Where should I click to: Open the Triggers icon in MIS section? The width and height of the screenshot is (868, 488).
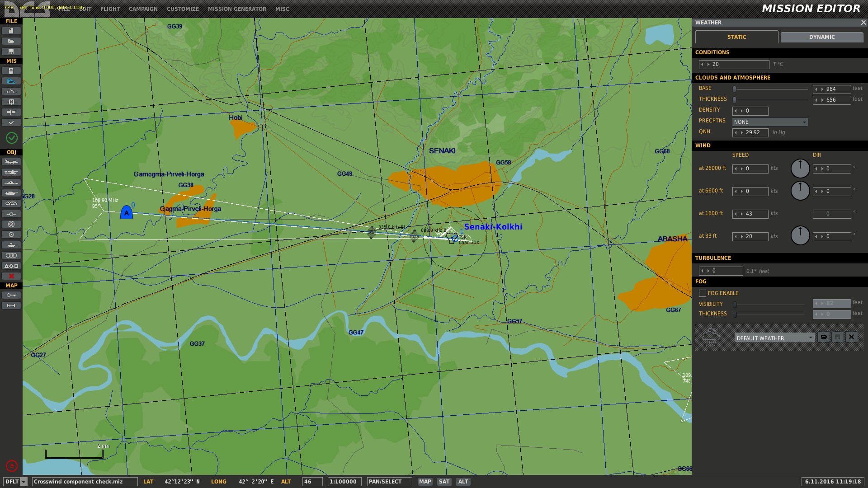[x=11, y=91]
